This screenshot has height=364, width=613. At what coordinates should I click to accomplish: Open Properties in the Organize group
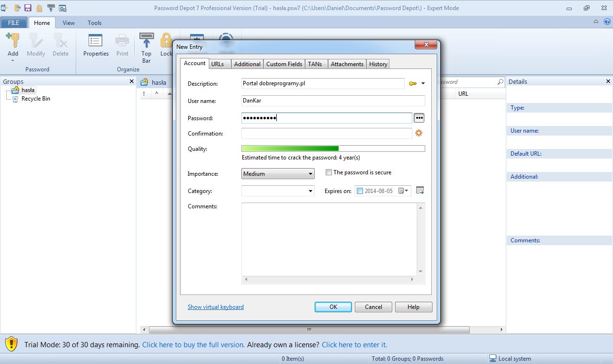pos(96,45)
